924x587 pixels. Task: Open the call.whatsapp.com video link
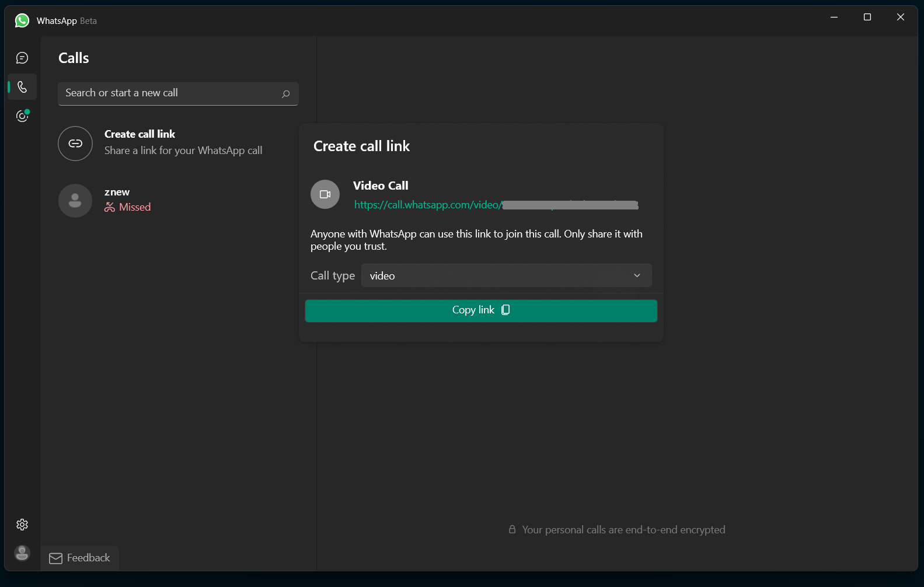(496, 205)
